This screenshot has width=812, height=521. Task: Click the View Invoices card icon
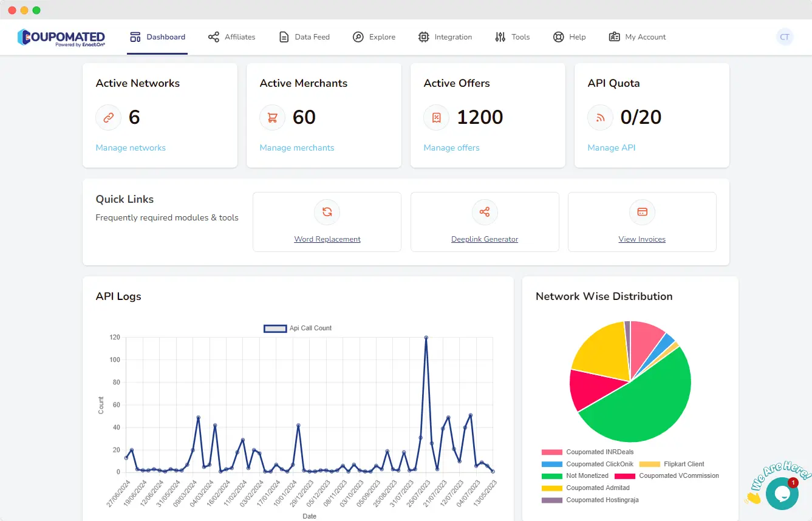[642, 212]
